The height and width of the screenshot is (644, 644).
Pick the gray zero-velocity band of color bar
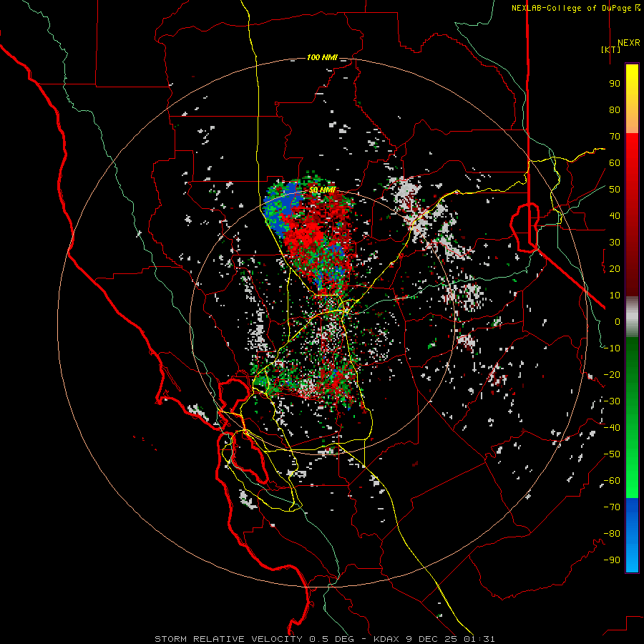point(632,316)
